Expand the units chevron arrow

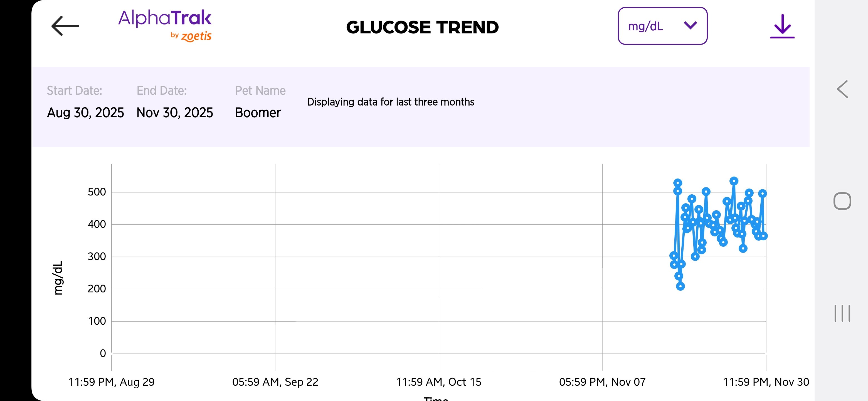point(690,25)
